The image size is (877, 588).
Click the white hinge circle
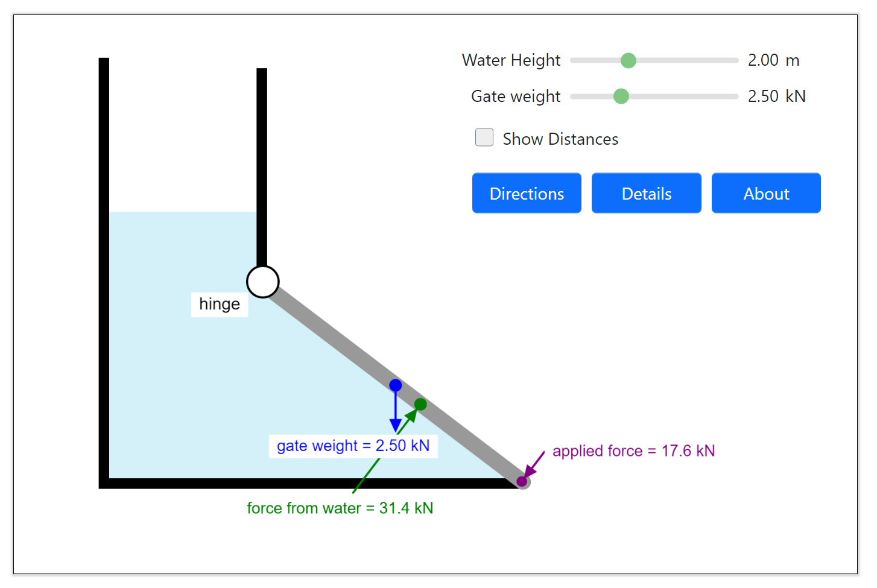(263, 282)
